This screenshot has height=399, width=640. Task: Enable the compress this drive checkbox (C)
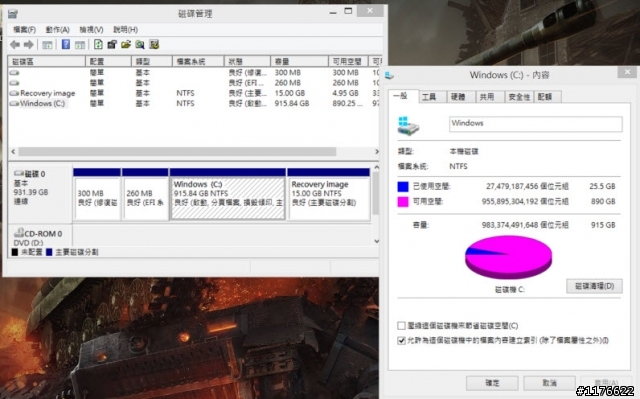[x=401, y=326]
